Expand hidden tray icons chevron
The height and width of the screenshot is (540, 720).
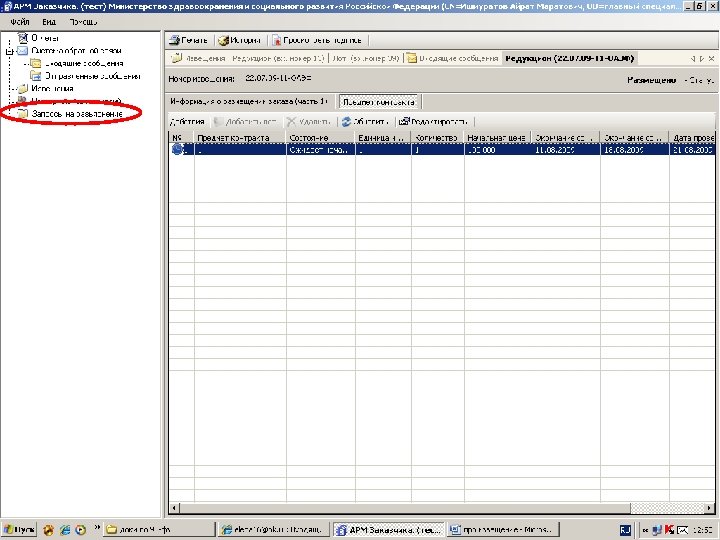point(645,530)
